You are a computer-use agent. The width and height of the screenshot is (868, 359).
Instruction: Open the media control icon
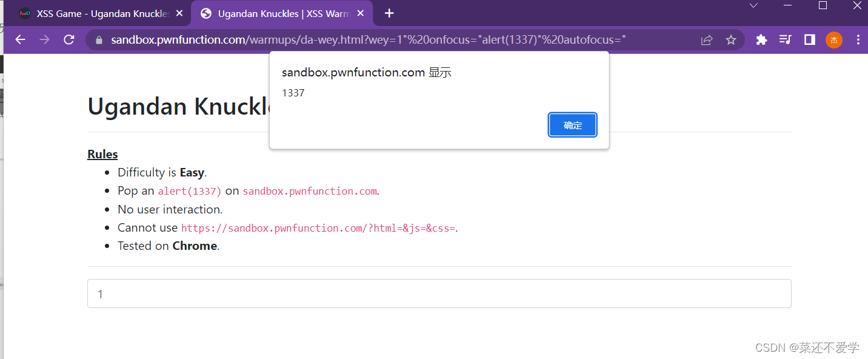point(786,40)
